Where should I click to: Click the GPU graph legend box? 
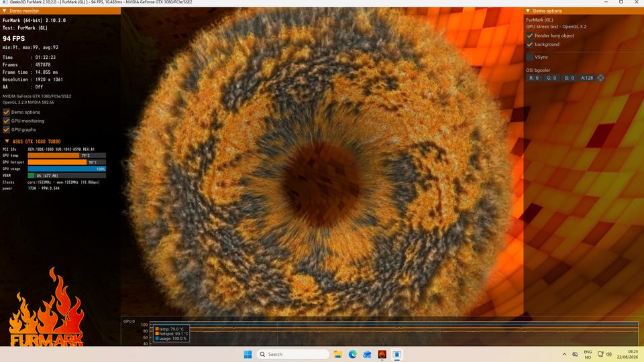click(x=172, y=334)
